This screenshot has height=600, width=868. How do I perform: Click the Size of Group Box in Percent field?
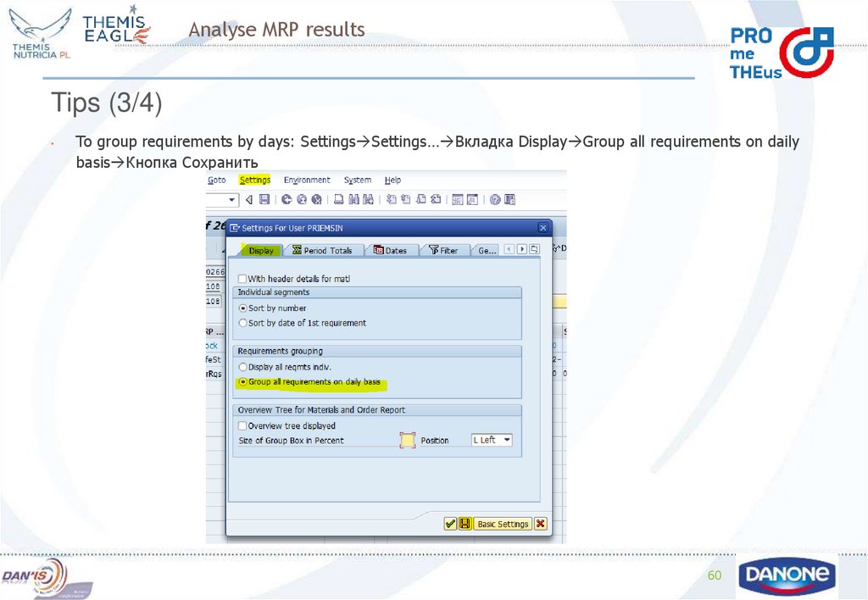(x=408, y=439)
